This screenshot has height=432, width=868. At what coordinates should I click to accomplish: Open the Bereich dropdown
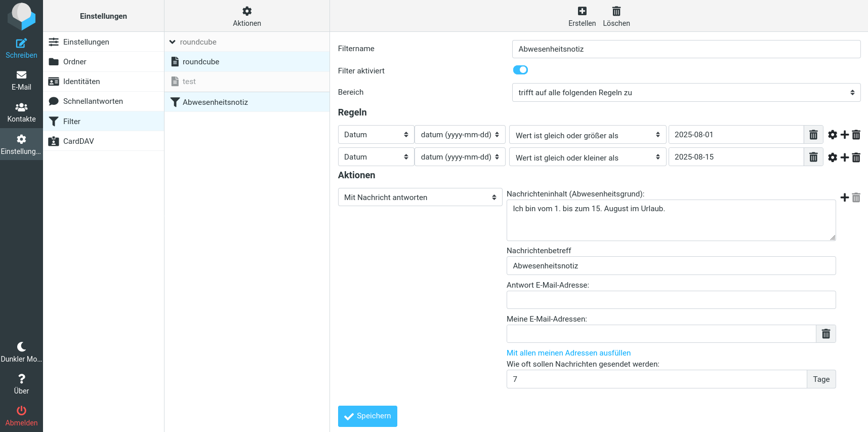pos(686,93)
